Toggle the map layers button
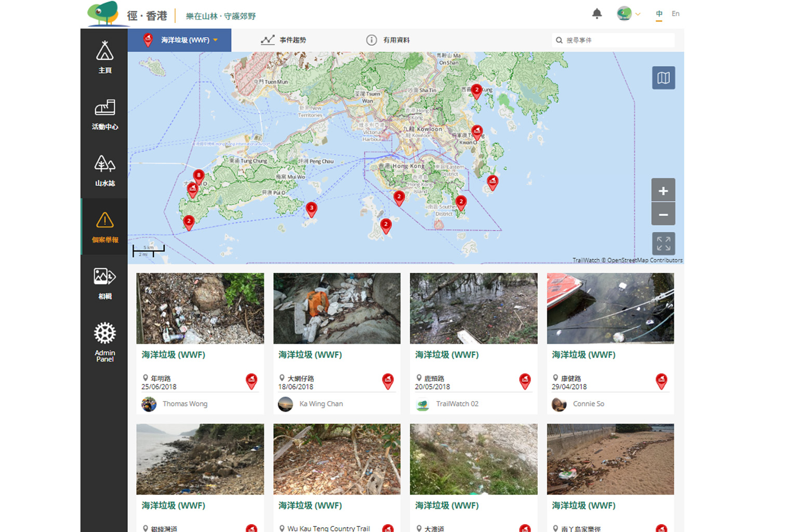Viewport: 798px width, 532px height. 663,78
